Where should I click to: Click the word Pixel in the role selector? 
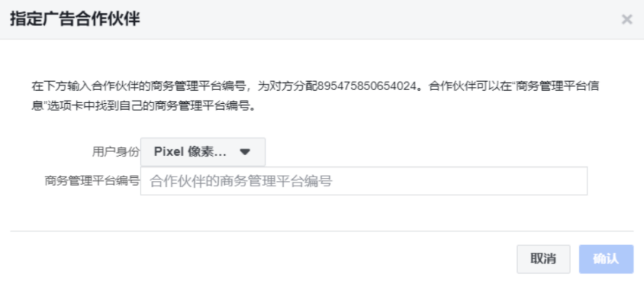point(169,152)
